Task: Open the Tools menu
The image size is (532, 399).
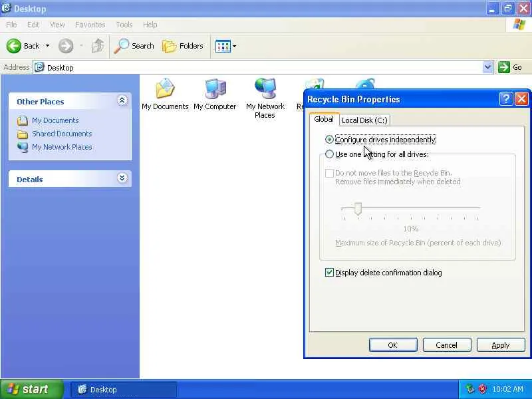Action: [124, 25]
